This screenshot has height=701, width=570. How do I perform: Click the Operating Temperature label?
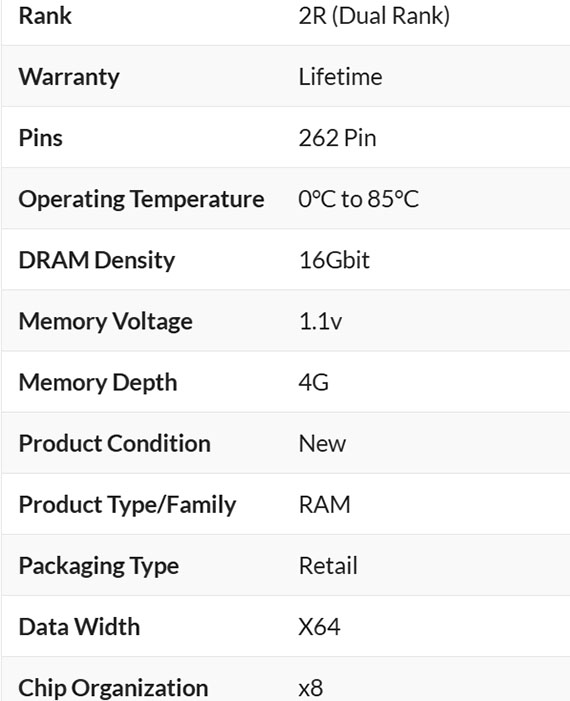coord(141,199)
